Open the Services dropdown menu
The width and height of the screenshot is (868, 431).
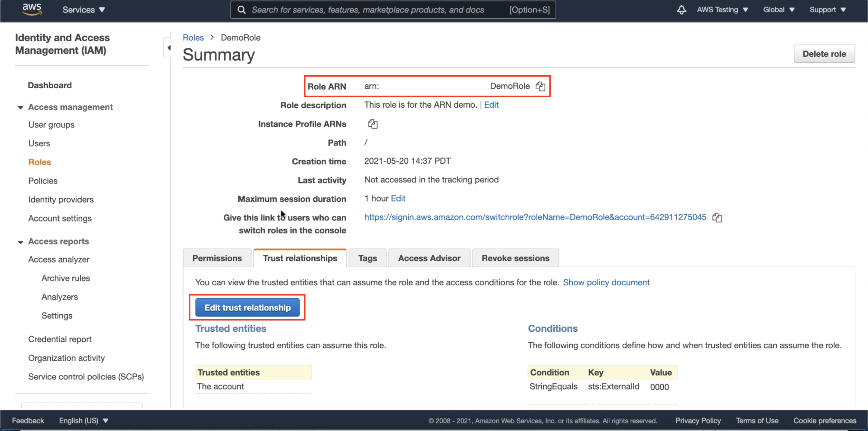point(83,10)
